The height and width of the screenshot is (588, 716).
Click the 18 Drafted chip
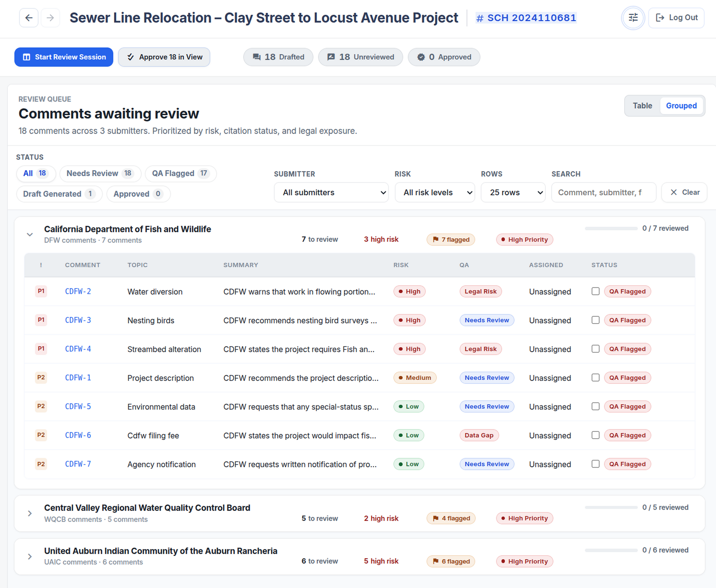pyautogui.click(x=278, y=57)
